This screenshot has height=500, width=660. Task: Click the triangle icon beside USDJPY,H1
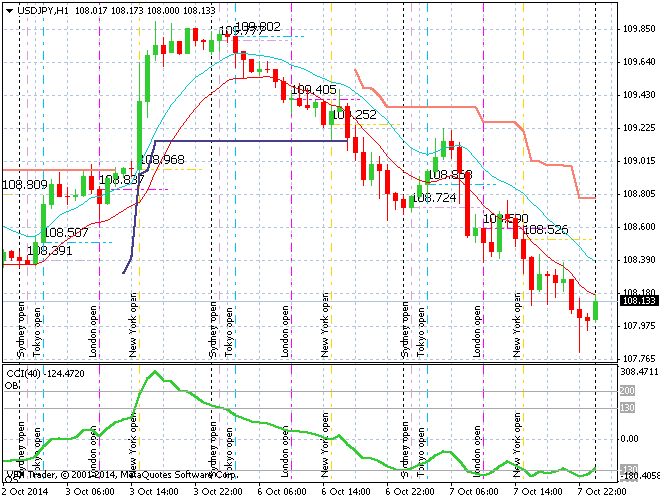pyautogui.click(x=8, y=10)
